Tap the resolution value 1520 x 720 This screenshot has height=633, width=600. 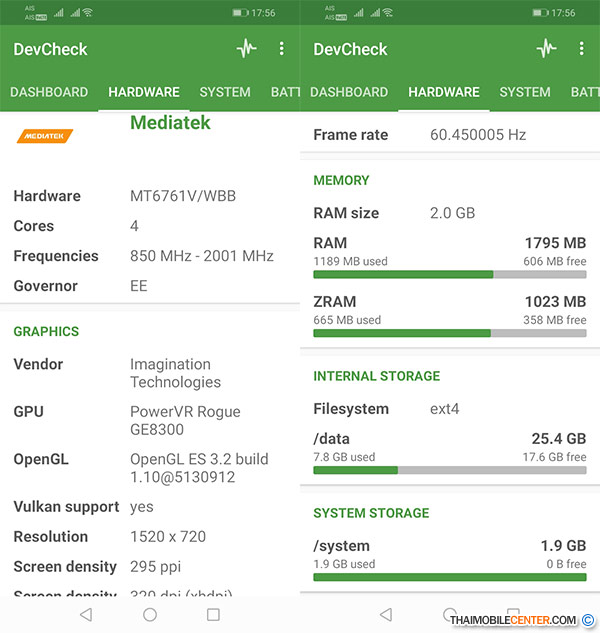pyautogui.click(x=168, y=537)
